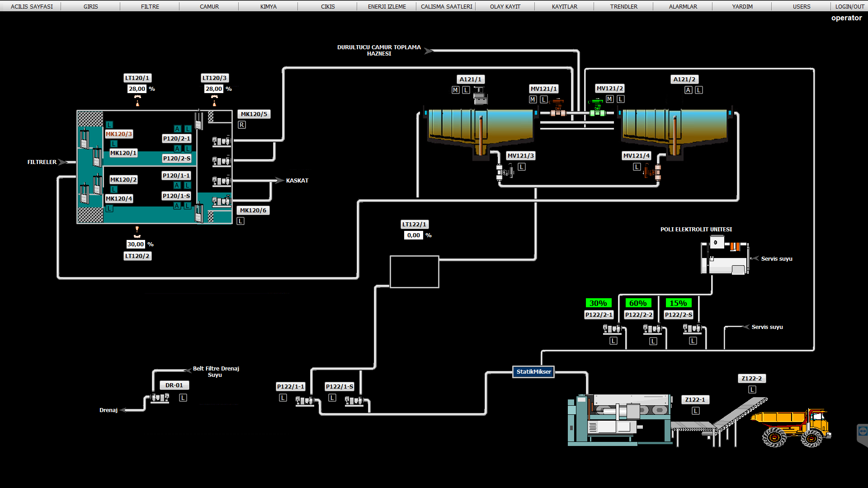The height and width of the screenshot is (488, 868).
Task: Open the TRENDLER menu tab
Action: 623,6
